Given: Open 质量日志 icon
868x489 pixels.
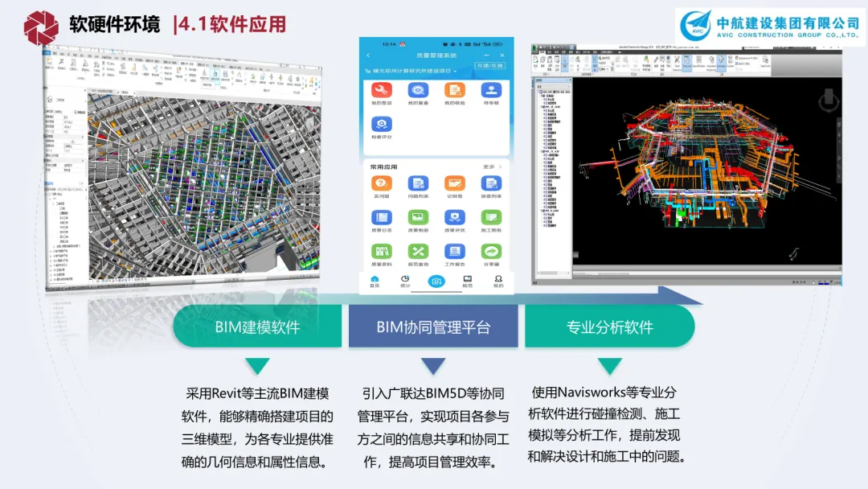Looking at the screenshot, I should (382, 218).
